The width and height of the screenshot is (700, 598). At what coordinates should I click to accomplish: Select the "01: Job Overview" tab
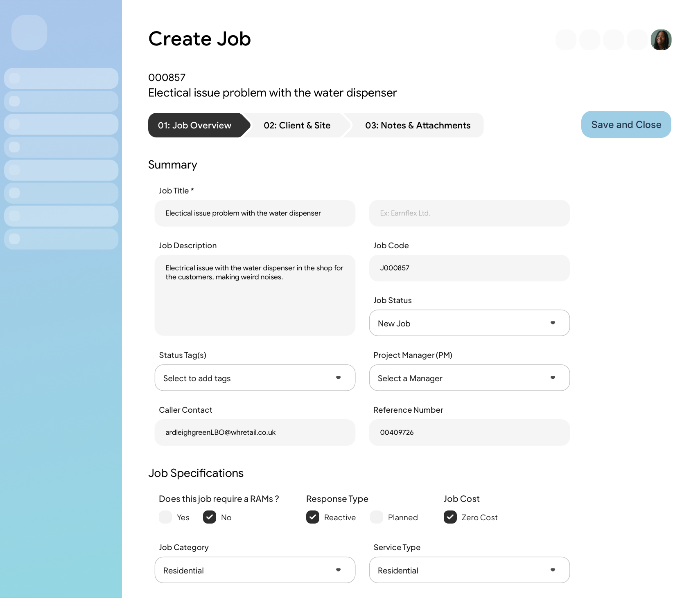(194, 125)
